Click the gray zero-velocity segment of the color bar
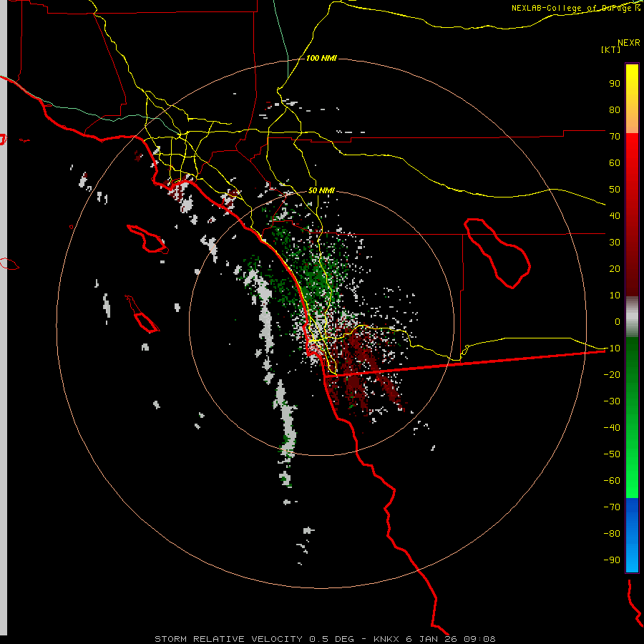 632,317
